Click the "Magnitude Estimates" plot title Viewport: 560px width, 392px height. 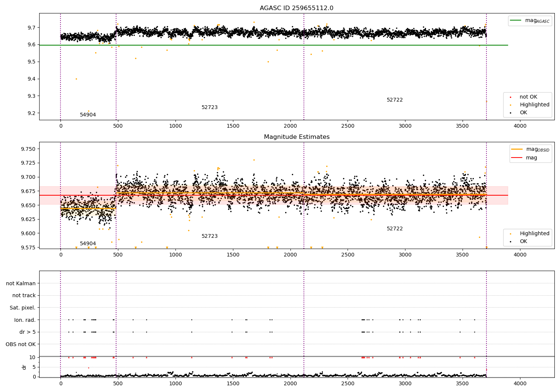tap(296, 137)
